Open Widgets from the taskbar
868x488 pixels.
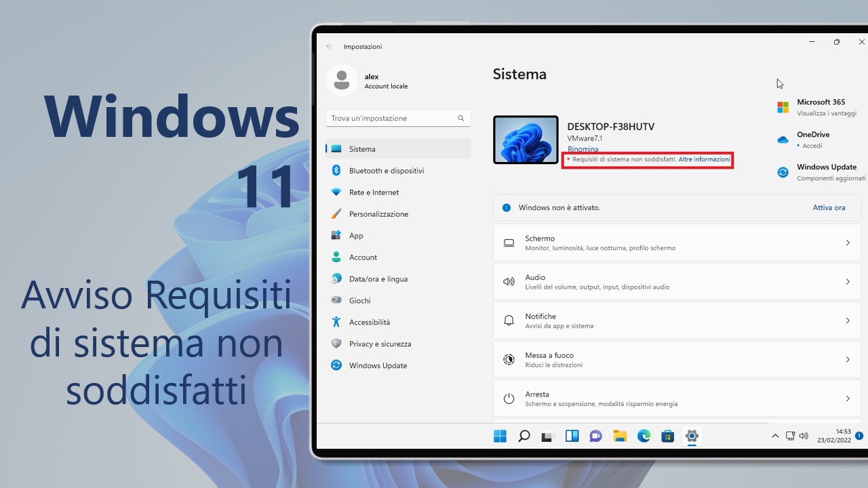pos(572,436)
